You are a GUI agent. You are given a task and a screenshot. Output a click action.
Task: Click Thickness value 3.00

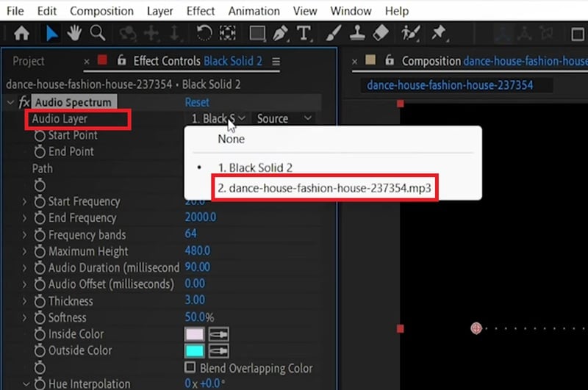coord(195,300)
